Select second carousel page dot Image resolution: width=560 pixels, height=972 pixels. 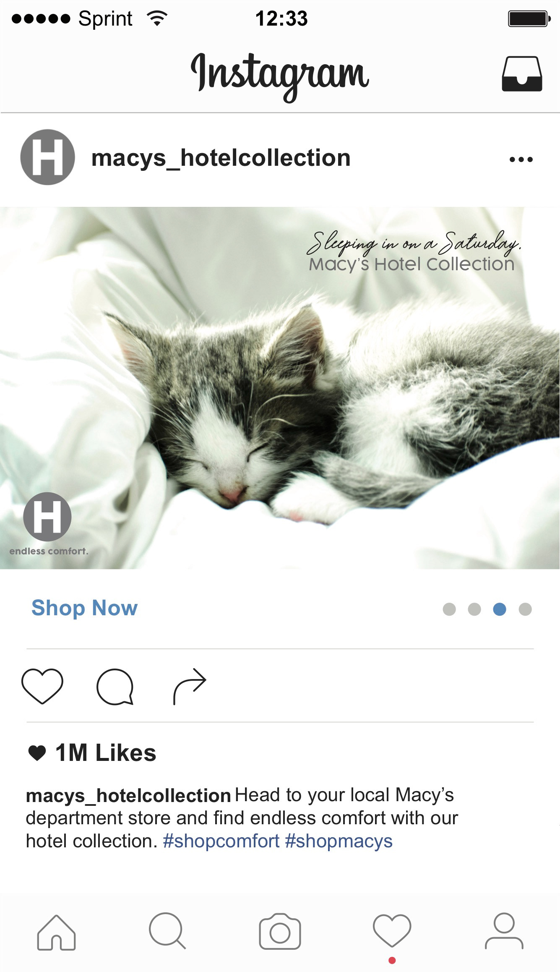coord(474,609)
